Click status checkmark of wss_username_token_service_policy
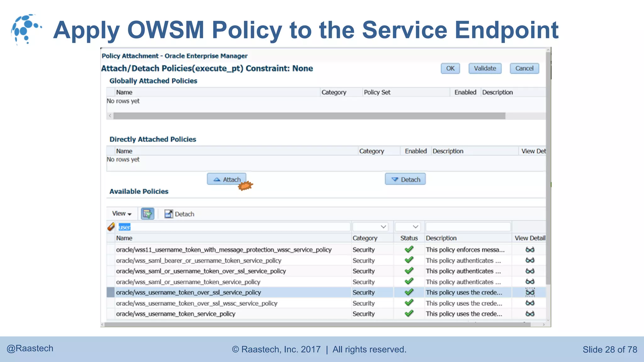644x362 pixels. (409, 313)
